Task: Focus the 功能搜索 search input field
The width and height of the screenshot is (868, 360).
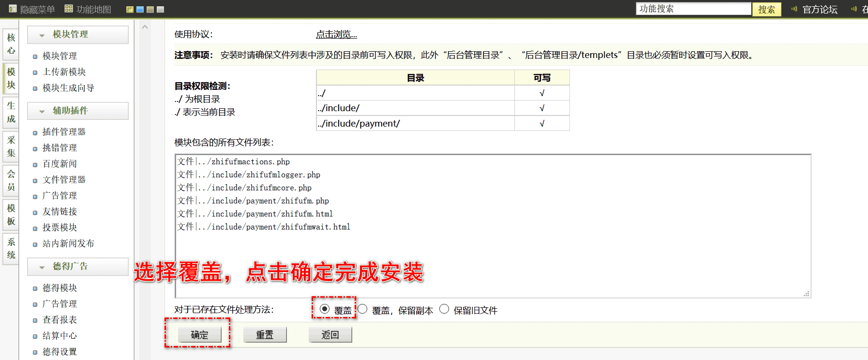Action: pos(693,9)
